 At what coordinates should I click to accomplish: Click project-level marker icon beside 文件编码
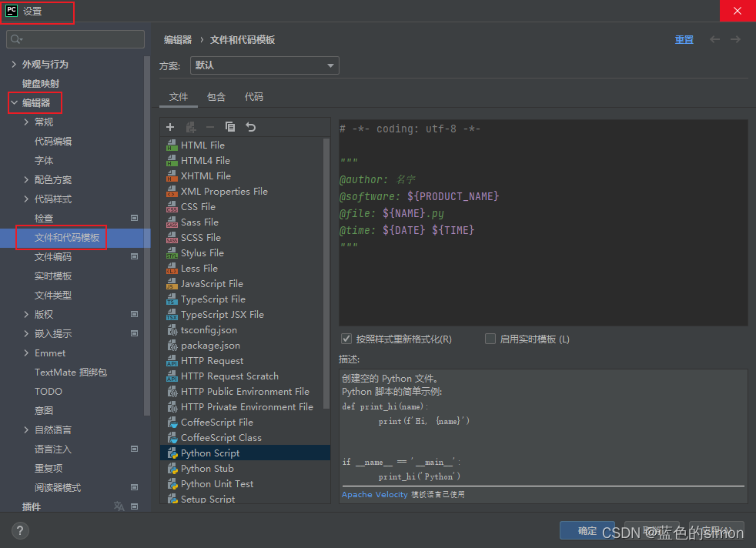(x=135, y=256)
